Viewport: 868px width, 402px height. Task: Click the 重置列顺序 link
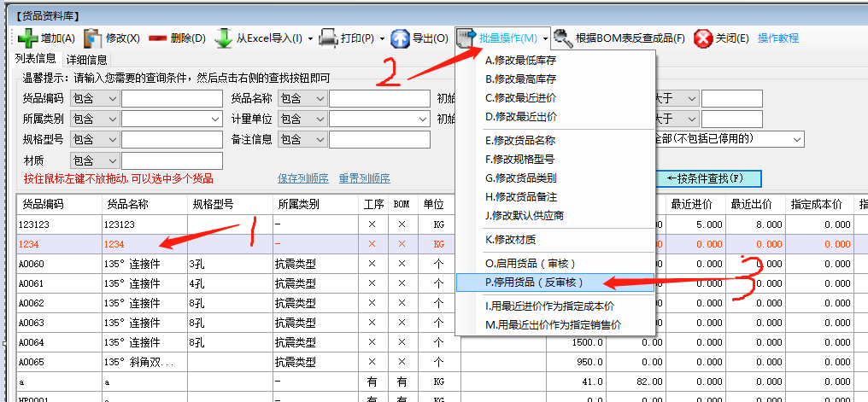tap(364, 178)
